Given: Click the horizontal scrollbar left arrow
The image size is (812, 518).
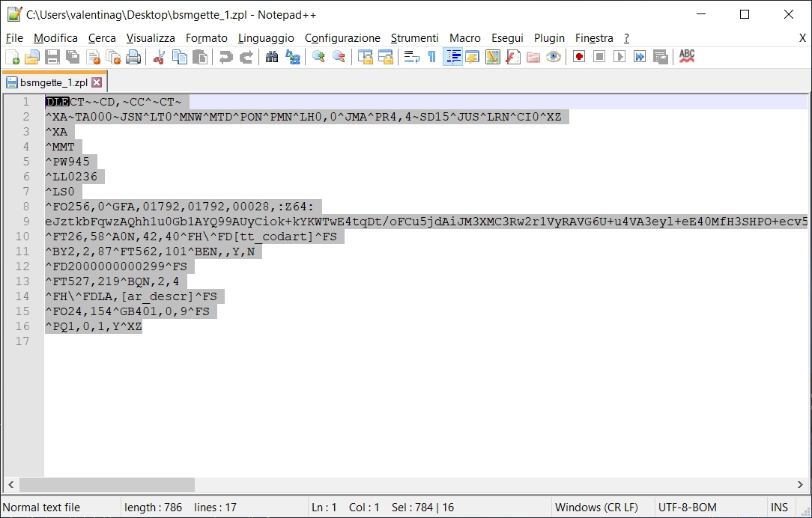Looking at the screenshot, I should click(10, 485).
